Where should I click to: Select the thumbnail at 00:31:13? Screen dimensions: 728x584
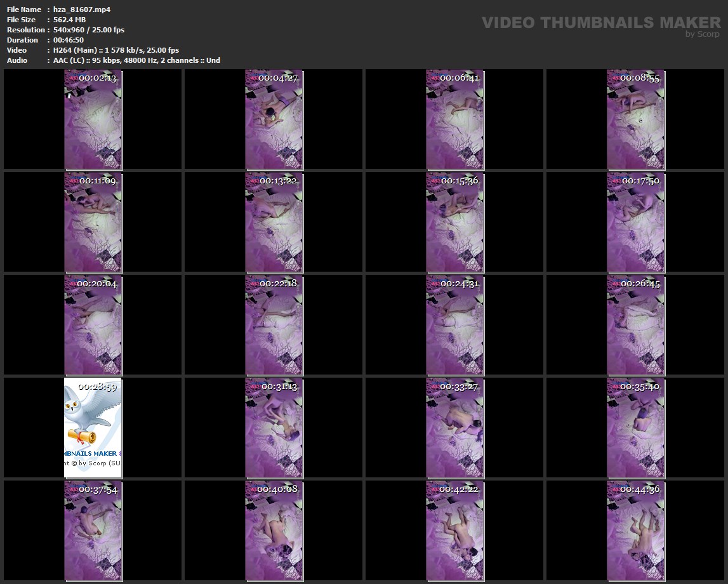pyautogui.click(x=274, y=428)
